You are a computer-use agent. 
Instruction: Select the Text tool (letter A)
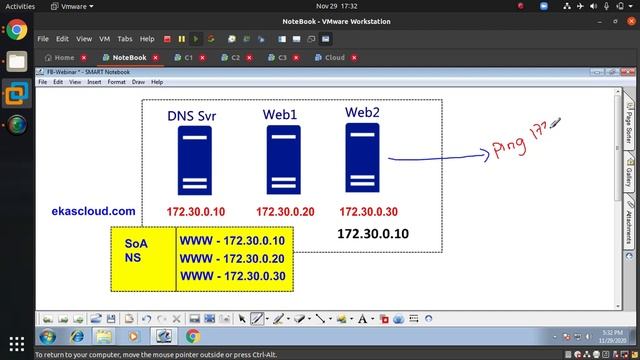point(362,319)
